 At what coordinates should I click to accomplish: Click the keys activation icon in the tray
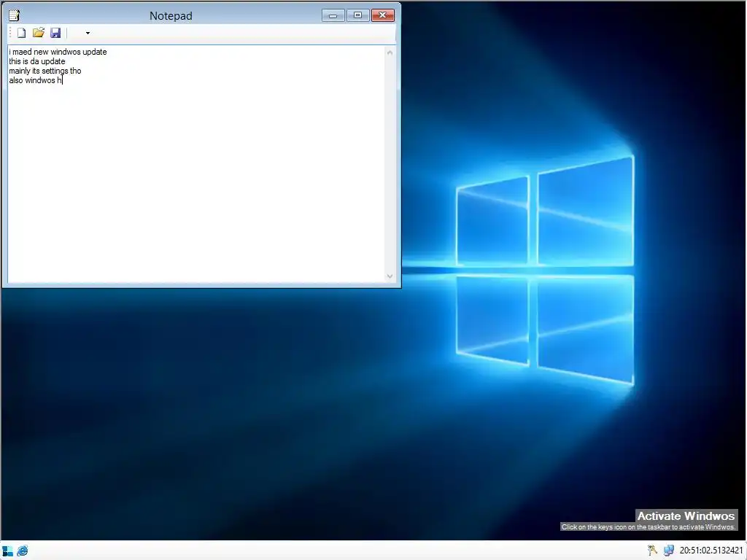[x=652, y=551]
